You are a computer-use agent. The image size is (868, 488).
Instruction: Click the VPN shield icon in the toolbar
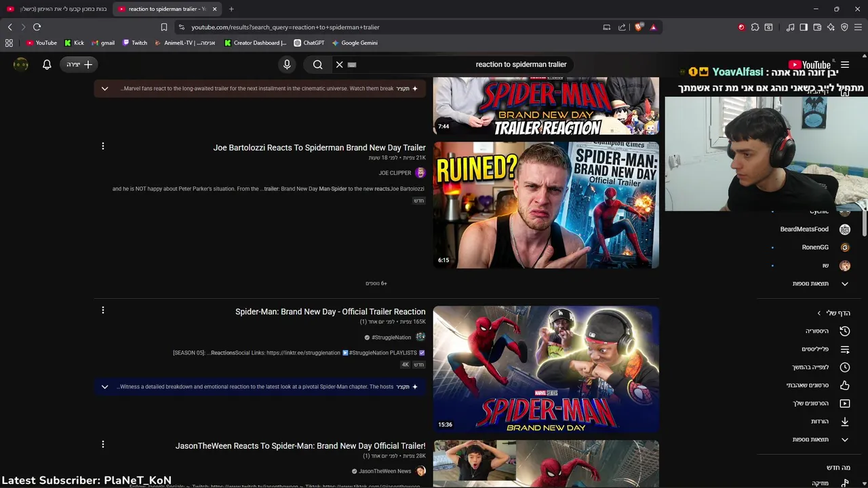coord(844,27)
